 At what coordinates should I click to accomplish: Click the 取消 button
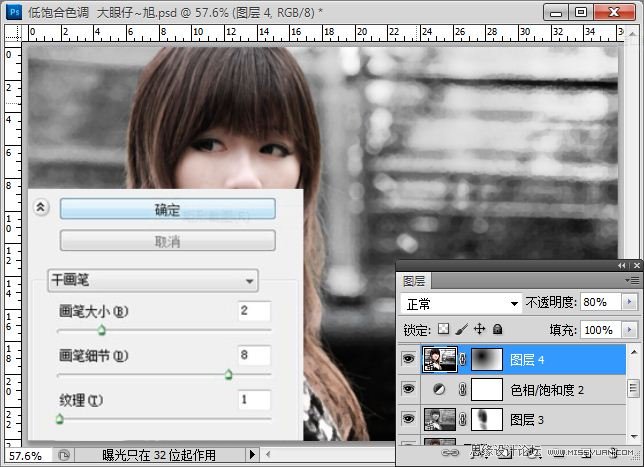(168, 241)
